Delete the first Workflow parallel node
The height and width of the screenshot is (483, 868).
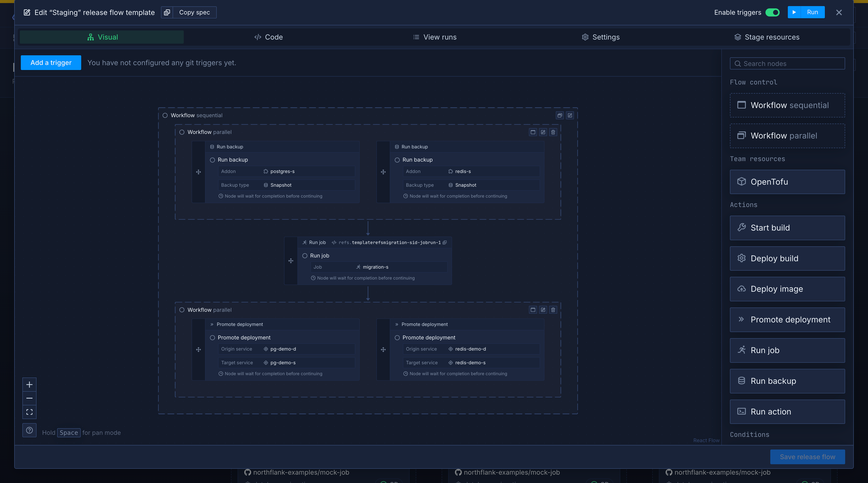click(x=553, y=132)
